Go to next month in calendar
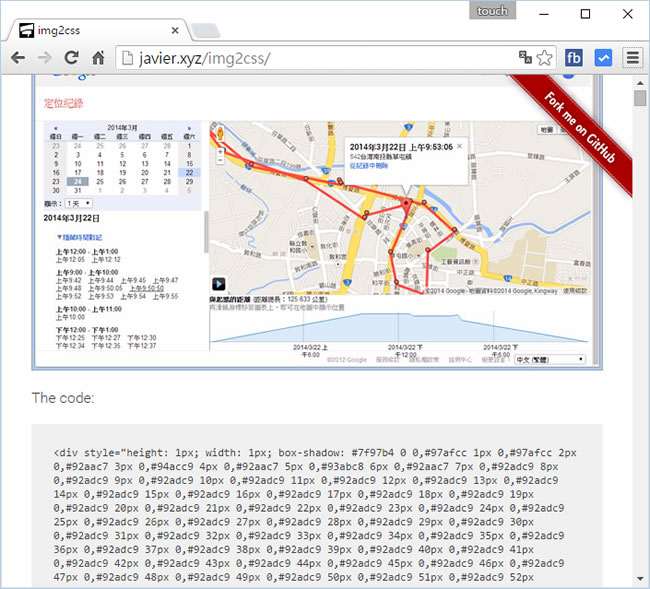 [188, 128]
